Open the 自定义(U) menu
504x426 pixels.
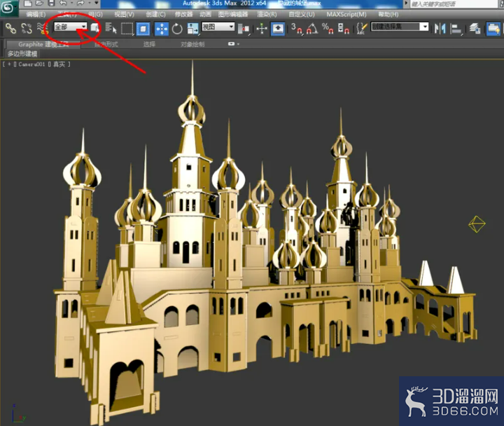(x=302, y=15)
